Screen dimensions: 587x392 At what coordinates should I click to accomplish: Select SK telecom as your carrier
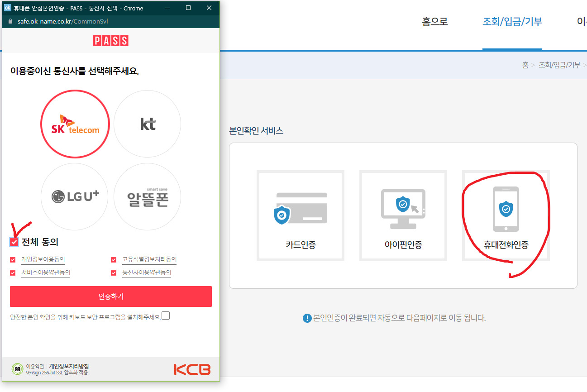(75, 124)
